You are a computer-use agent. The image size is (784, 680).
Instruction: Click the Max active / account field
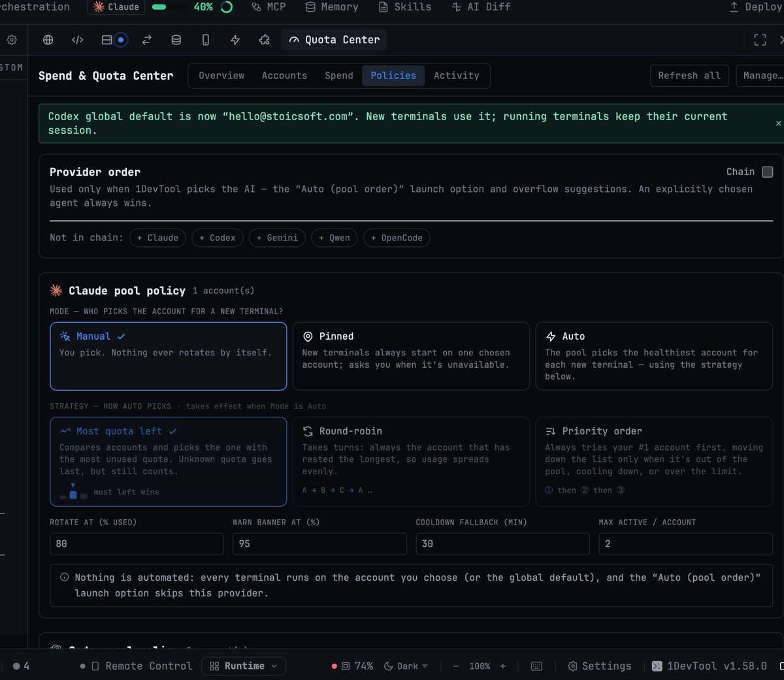tap(685, 544)
